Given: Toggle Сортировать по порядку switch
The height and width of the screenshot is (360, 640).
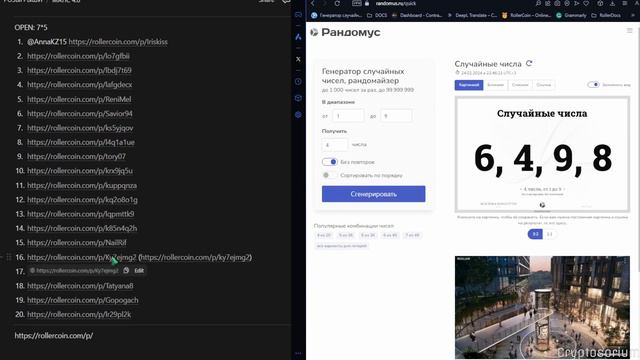Looking at the screenshot, I should coord(330,175).
